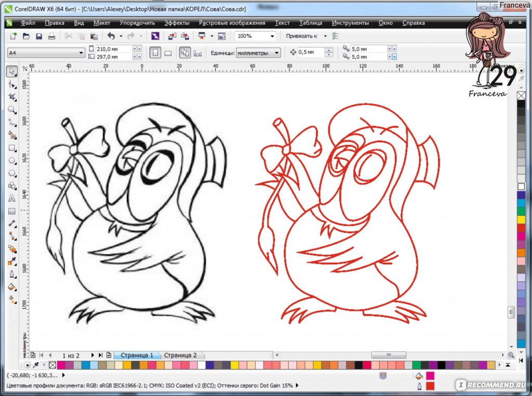
Task: Pick the black swatch atop the right palette
Action: 521,104
